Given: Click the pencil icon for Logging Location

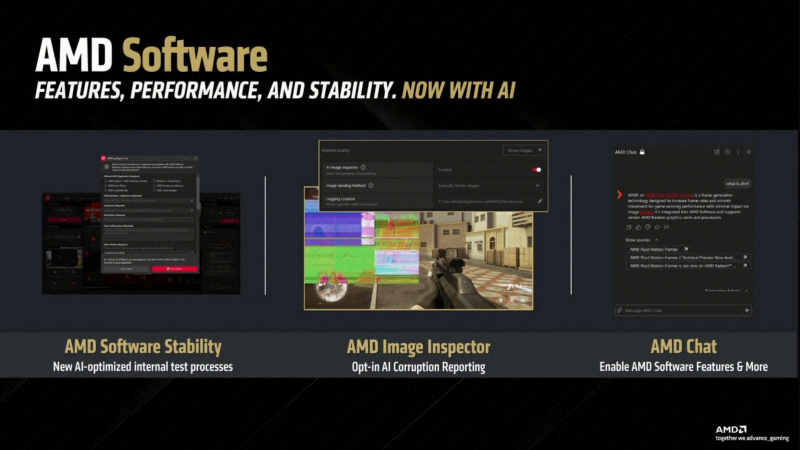Looking at the screenshot, I should point(539,201).
